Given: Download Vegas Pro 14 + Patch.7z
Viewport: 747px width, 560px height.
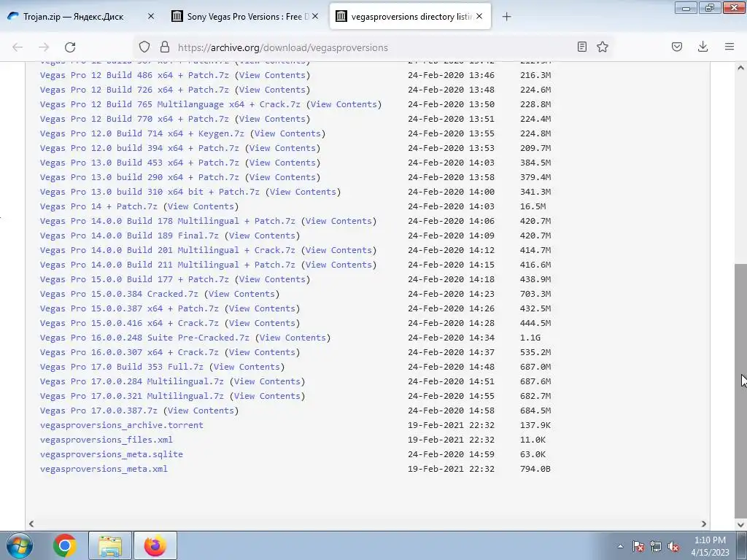Looking at the screenshot, I should (x=98, y=206).
